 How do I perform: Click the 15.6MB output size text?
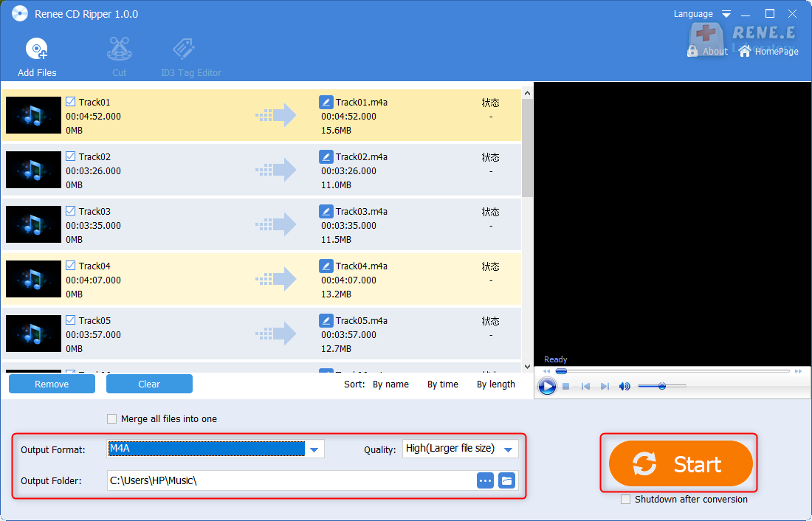[x=336, y=131]
